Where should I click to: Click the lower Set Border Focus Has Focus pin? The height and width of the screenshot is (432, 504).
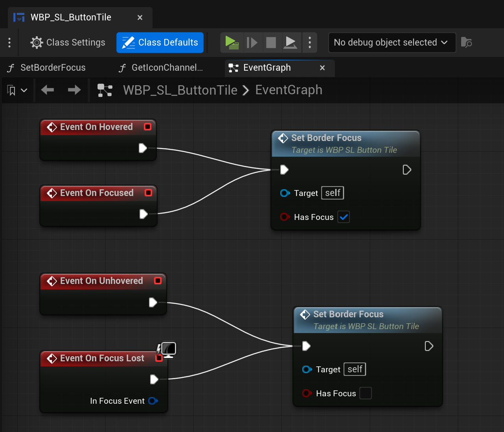click(x=307, y=393)
